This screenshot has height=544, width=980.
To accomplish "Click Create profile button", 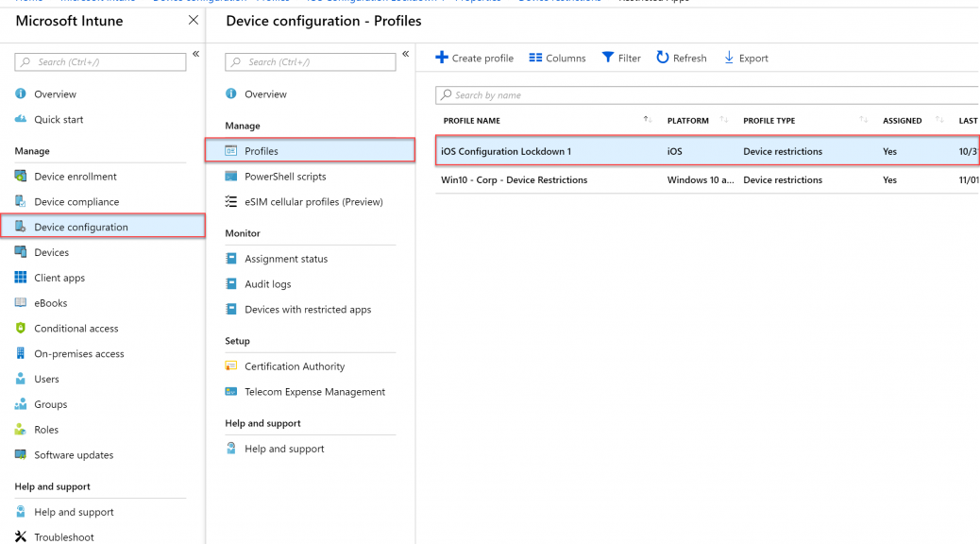I will [x=474, y=58].
